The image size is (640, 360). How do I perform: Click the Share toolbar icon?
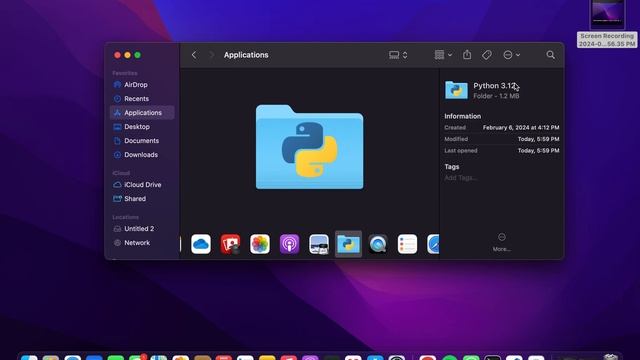(467, 55)
